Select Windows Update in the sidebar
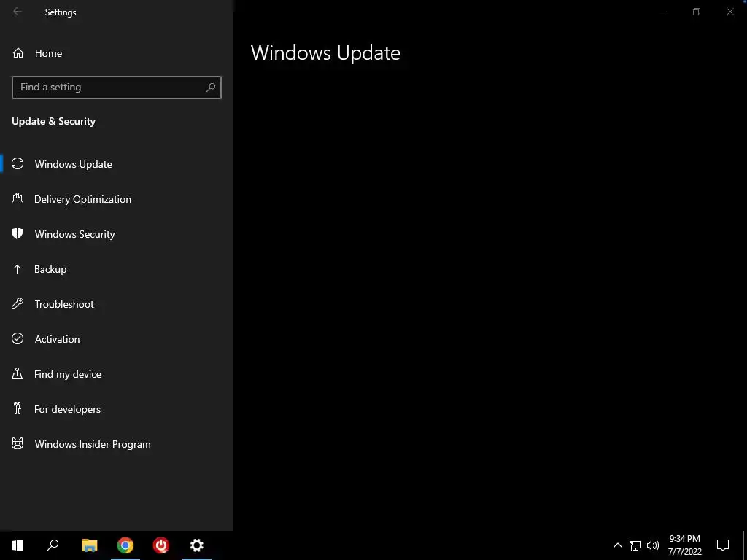 coord(117,164)
